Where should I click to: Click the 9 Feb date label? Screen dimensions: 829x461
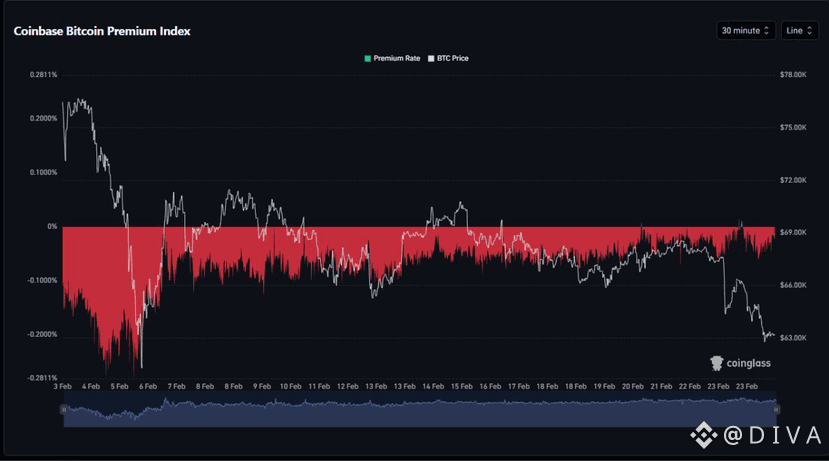point(262,386)
